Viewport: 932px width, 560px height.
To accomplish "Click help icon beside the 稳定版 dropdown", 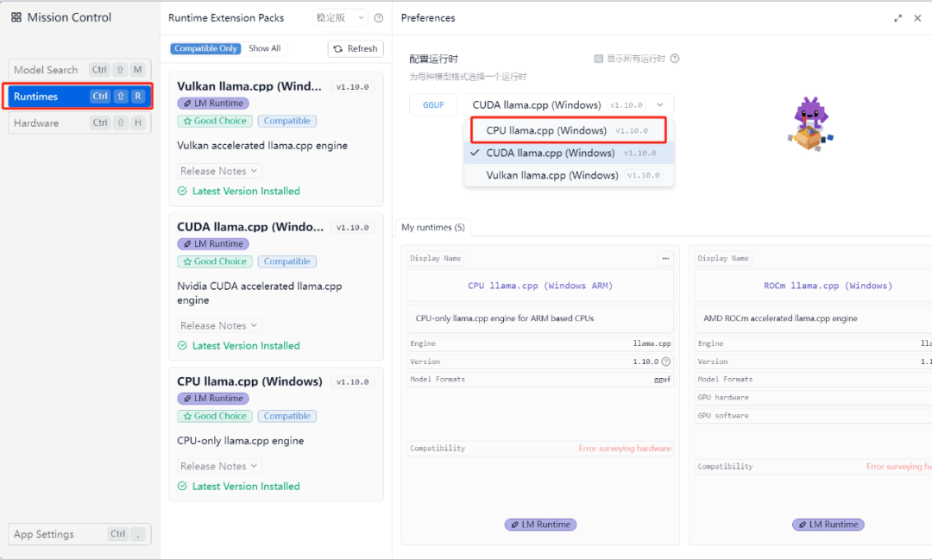I will pyautogui.click(x=379, y=18).
